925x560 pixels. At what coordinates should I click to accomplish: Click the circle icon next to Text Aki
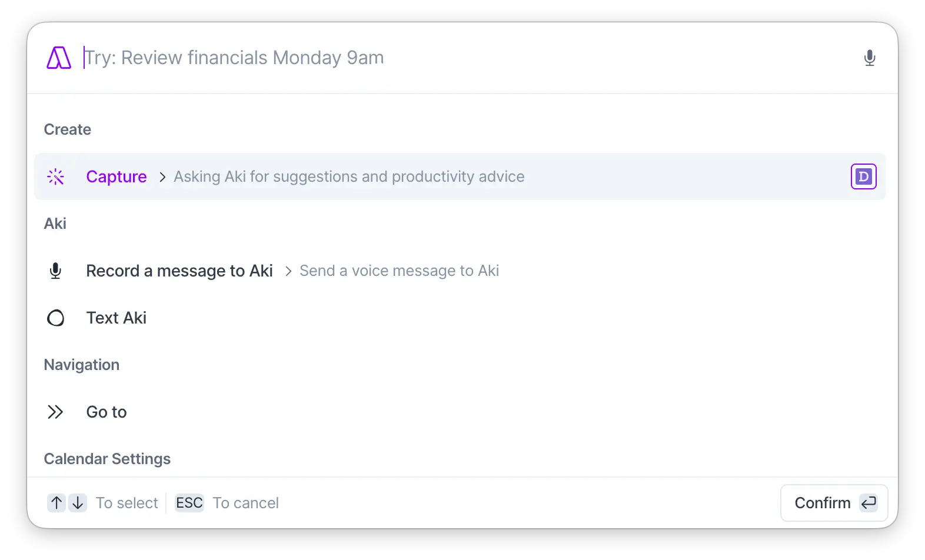pyautogui.click(x=56, y=318)
